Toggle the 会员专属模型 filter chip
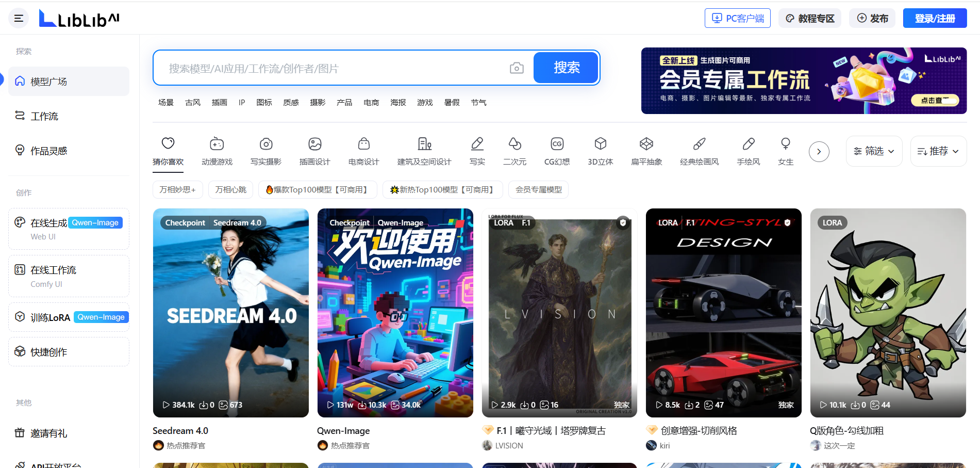This screenshot has height=468, width=980. pos(538,190)
